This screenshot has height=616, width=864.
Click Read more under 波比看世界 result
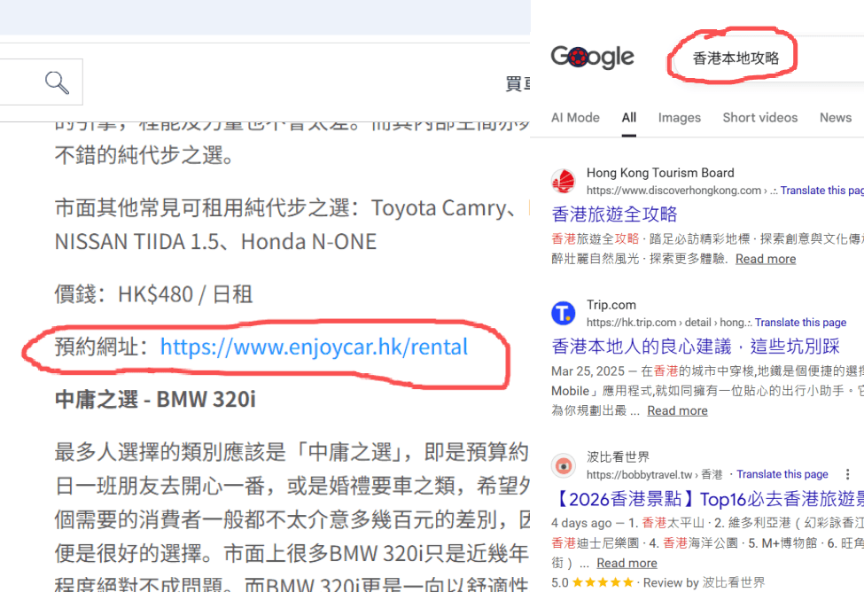point(627,563)
